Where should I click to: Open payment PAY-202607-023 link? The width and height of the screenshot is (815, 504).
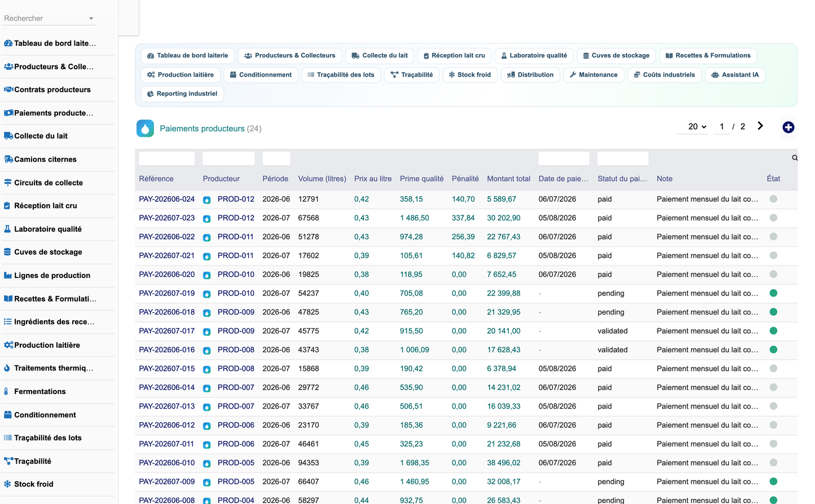[x=167, y=218]
